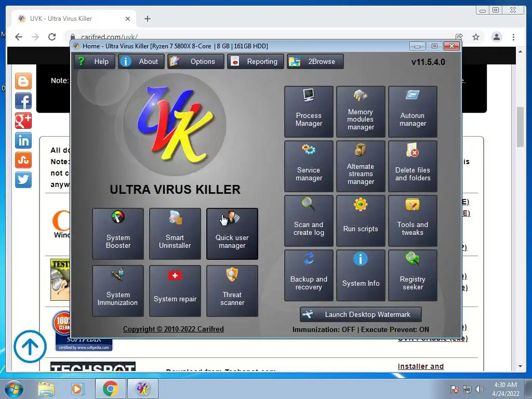Open the taskbar clock showing 4:30 AM

coord(506,389)
